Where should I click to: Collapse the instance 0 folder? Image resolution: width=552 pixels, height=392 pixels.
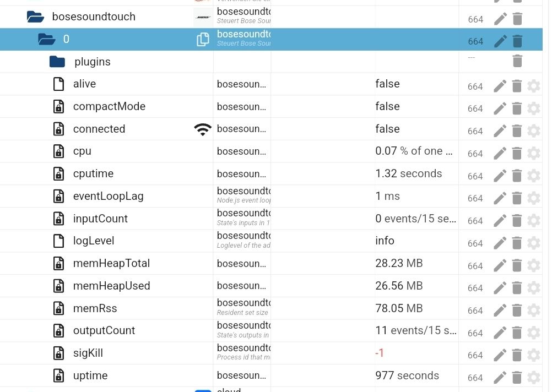(46, 39)
